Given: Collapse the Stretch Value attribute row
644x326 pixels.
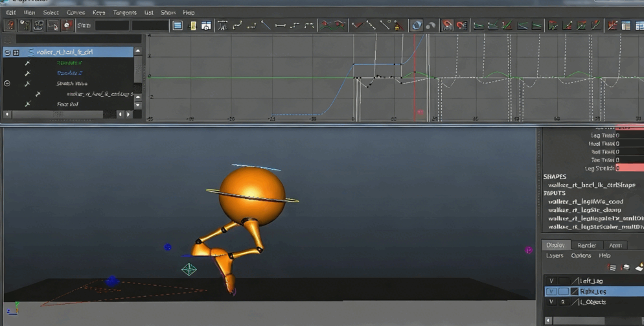Looking at the screenshot, I should pyautogui.click(x=7, y=84).
